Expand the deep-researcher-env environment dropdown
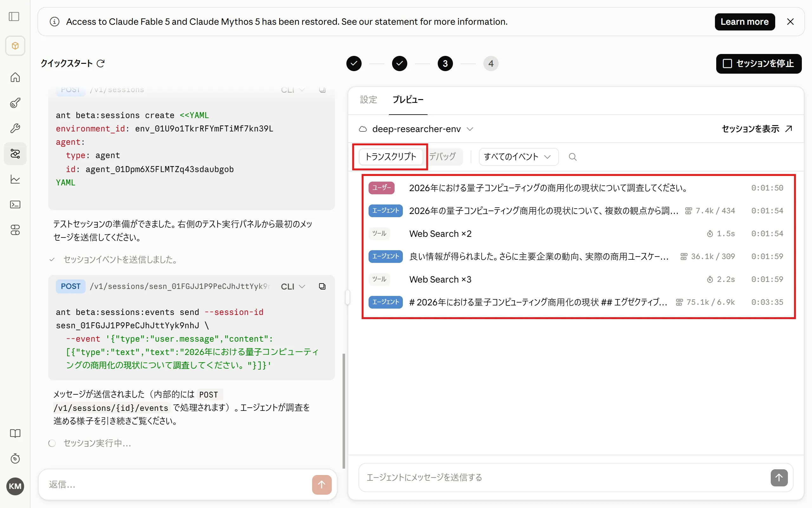The width and height of the screenshot is (812, 508). (416, 129)
